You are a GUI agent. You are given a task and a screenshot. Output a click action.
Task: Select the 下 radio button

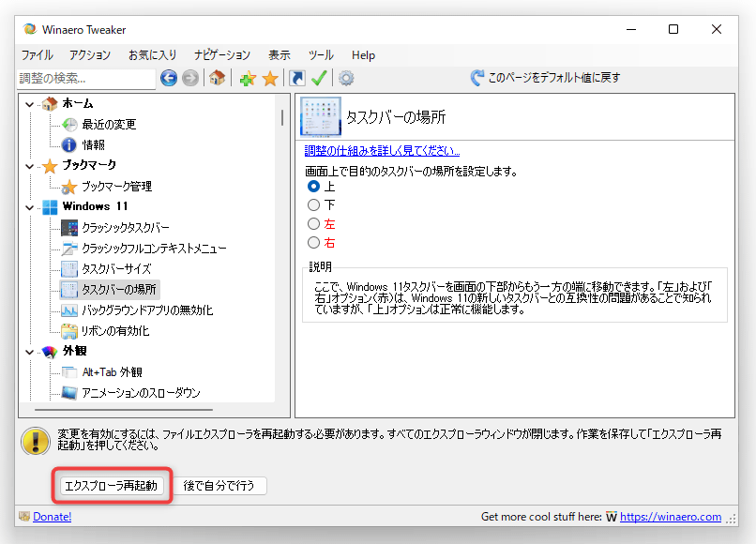(x=314, y=205)
